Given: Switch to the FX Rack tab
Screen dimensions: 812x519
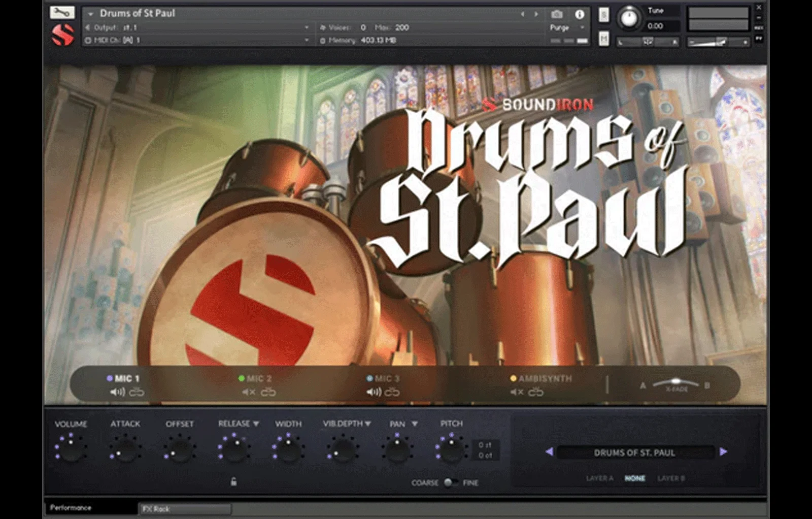Looking at the screenshot, I should point(185,509).
